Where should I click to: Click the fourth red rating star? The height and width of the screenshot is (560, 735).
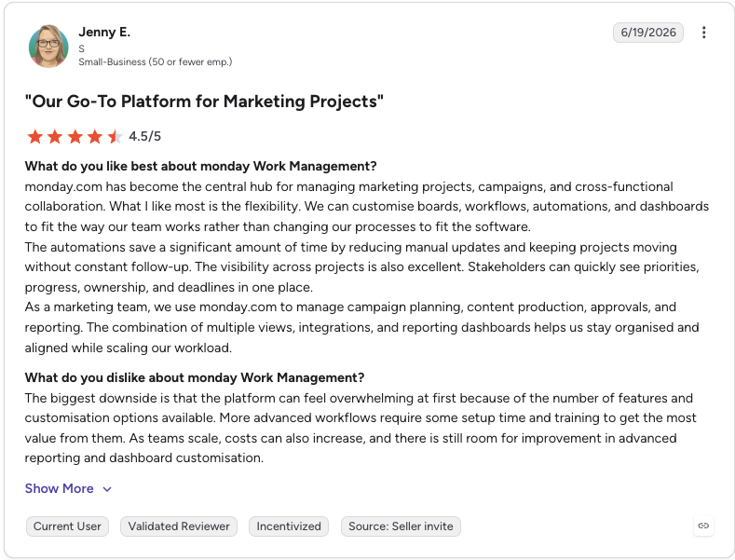pos(95,136)
